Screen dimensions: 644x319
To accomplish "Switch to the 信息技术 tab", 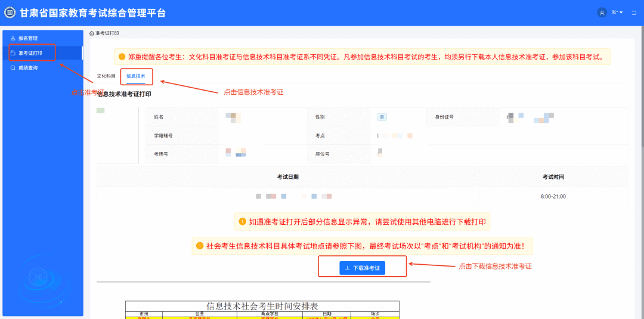I will point(135,76).
